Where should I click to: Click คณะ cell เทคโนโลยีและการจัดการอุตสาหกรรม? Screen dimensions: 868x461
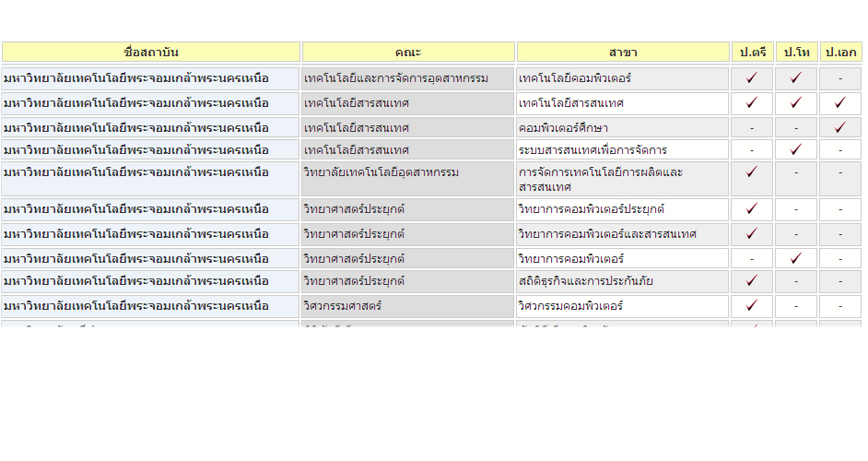(x=408, y=78)
